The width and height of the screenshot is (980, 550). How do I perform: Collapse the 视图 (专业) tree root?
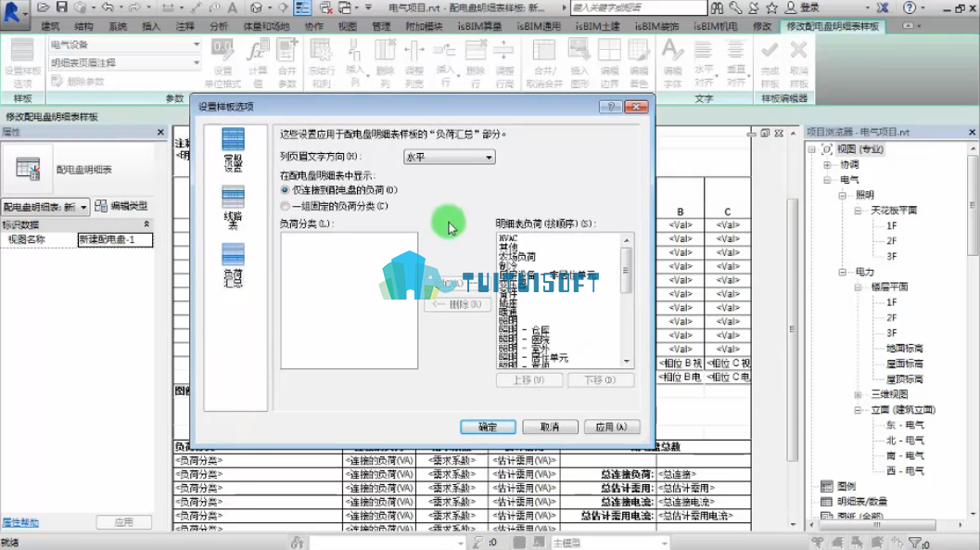[811, 149]
